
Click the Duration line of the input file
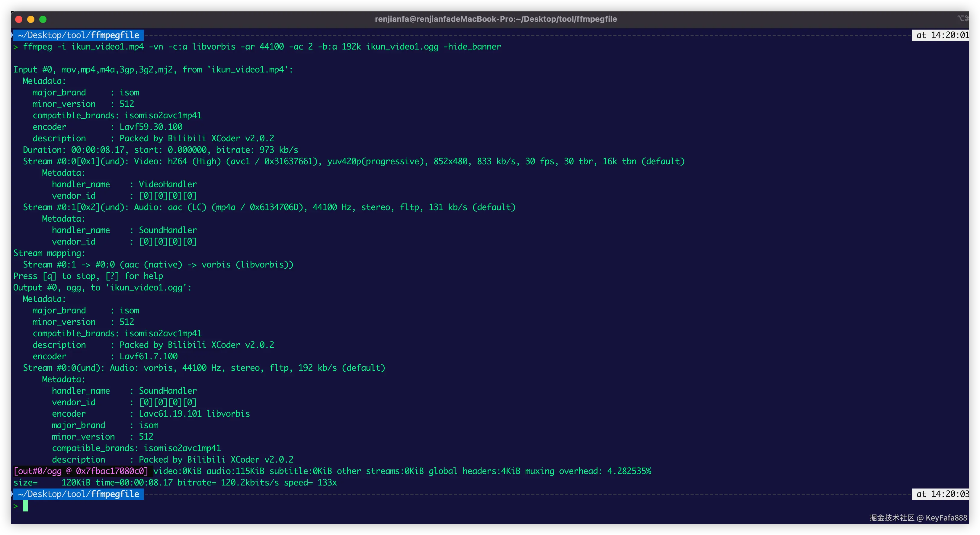160,150
